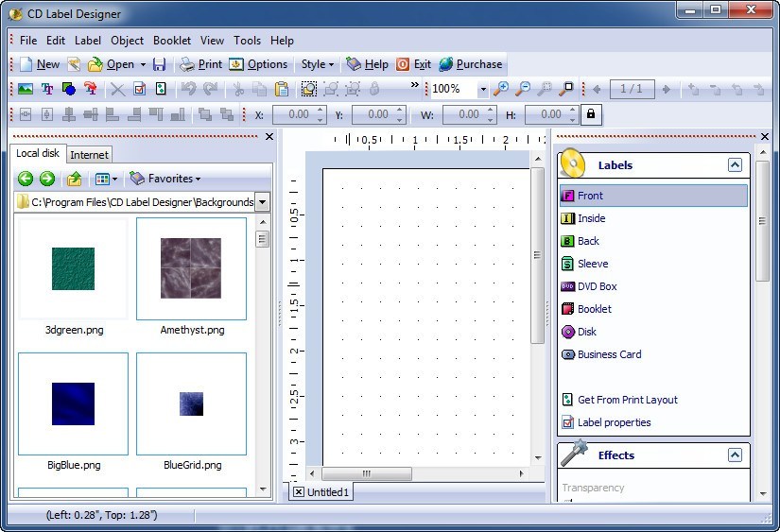The image size is (780, 532).
Task: Click the go up one folder icon
Action: pyautogui.click(x=74, y=179)
